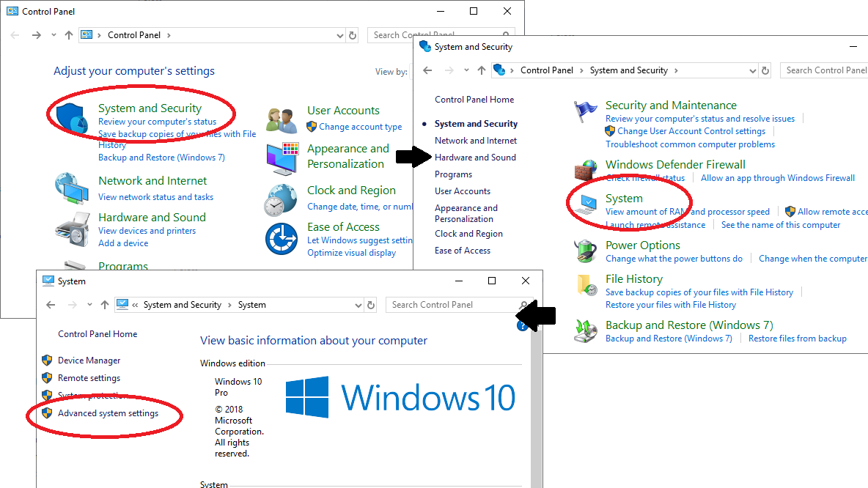Open the Clock and Region icon
The width and height of the screenshot is (868, 488).
[x=282, y=199]
